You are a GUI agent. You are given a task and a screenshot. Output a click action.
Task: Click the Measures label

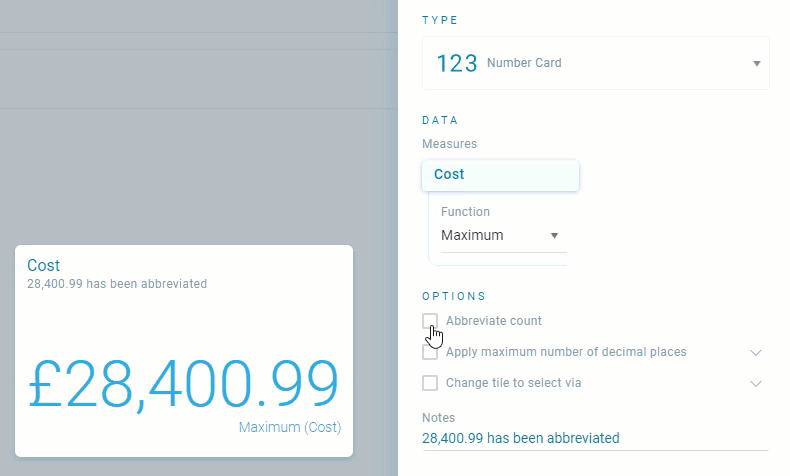point(449,144)
